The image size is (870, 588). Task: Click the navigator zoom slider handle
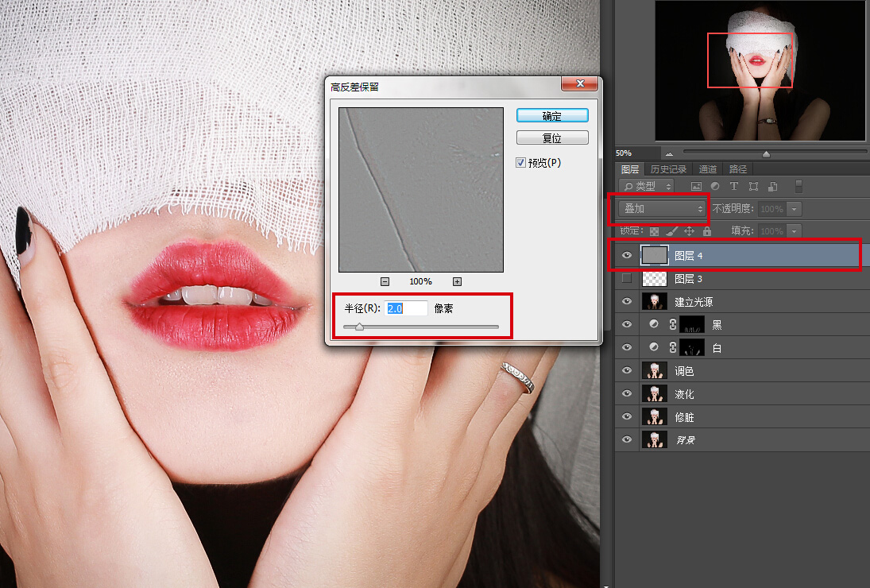(766, 153)
